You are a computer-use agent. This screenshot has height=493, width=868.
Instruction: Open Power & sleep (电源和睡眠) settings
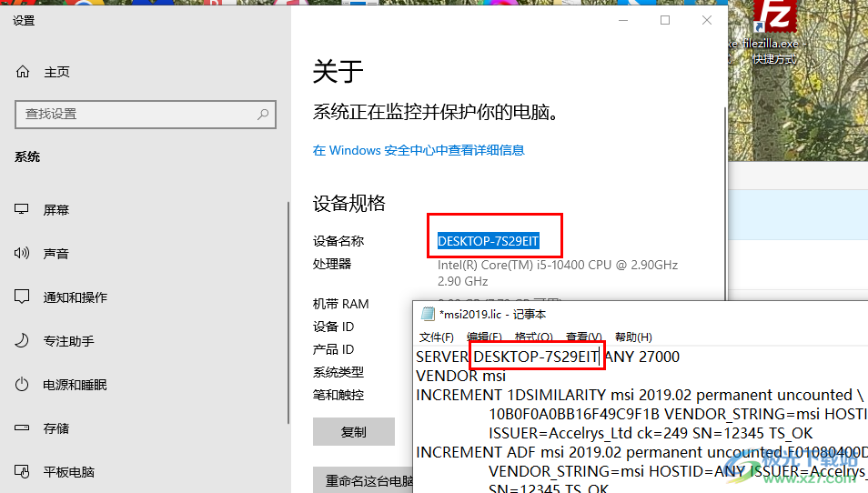coord(61,385)
